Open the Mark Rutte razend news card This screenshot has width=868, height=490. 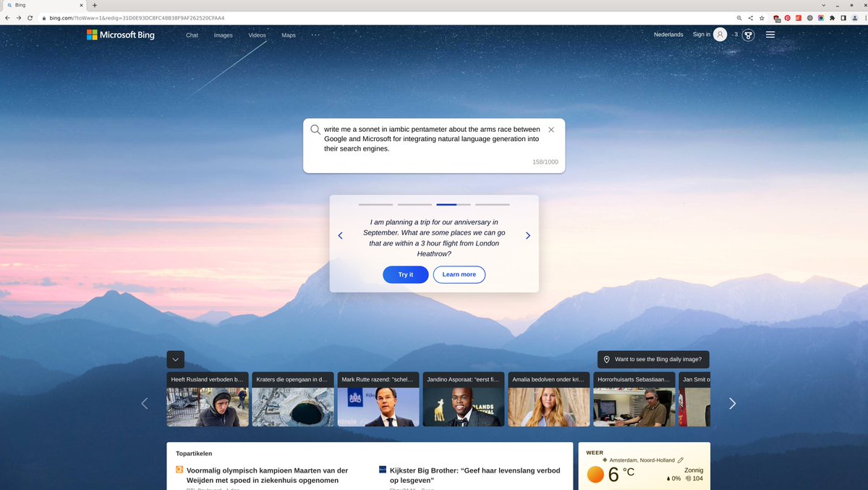point(378,400)
